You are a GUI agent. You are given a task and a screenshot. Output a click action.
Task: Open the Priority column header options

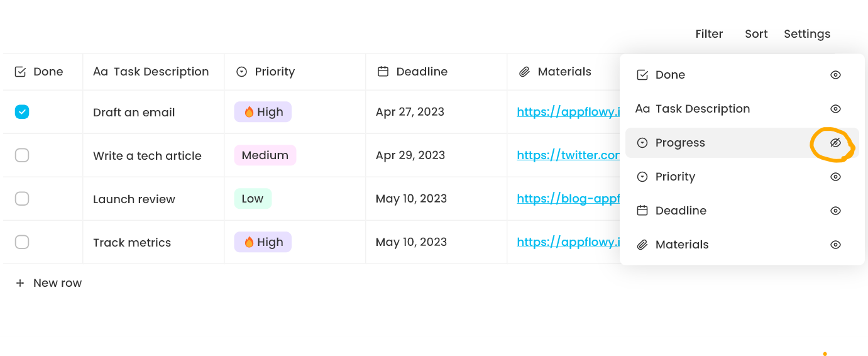coord(274,72)
